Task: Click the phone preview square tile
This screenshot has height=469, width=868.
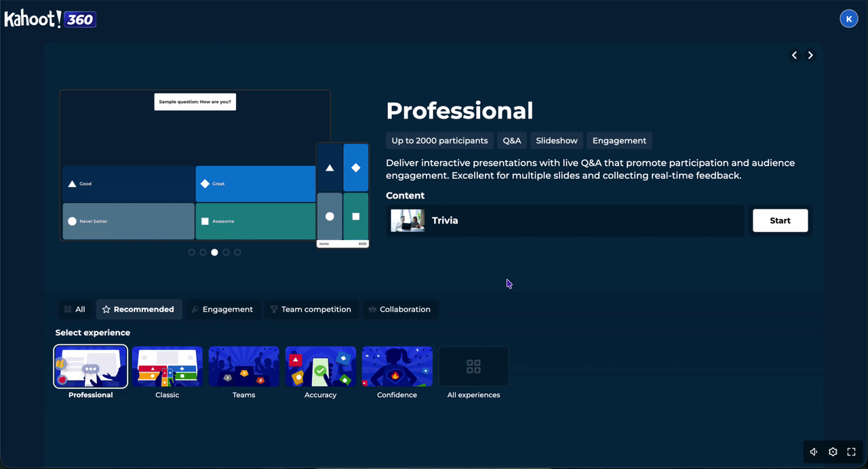Action: click(356, 216)
